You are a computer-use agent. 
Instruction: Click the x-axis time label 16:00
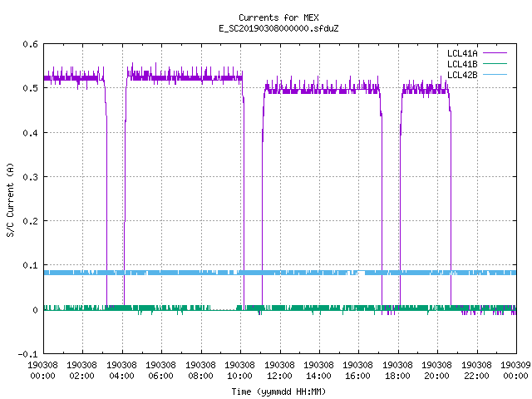coord(358,376)
